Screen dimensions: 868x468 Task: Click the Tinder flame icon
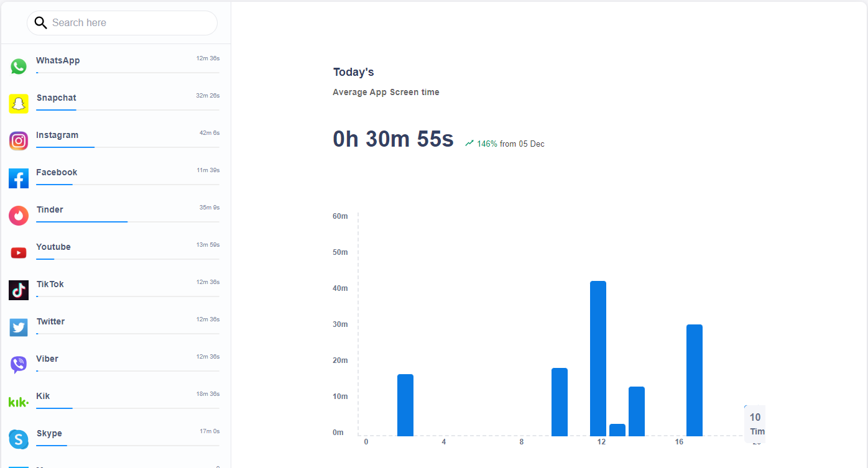pyautogui.click(x=18, y=215)
